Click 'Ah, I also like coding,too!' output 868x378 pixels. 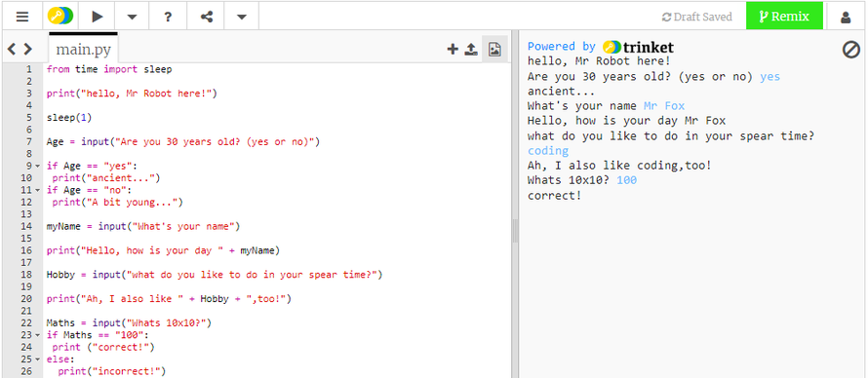pos(619,166)
